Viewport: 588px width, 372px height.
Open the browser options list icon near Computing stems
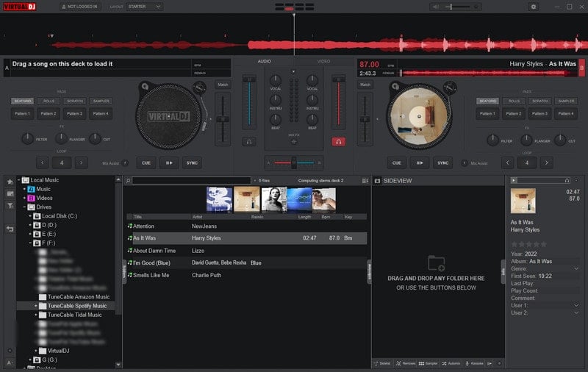point(365,181)
